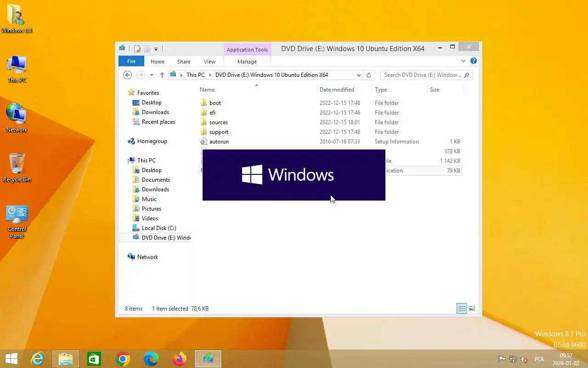
Task: Open the File menu in Explorer
Action: [x=131, y=61]
